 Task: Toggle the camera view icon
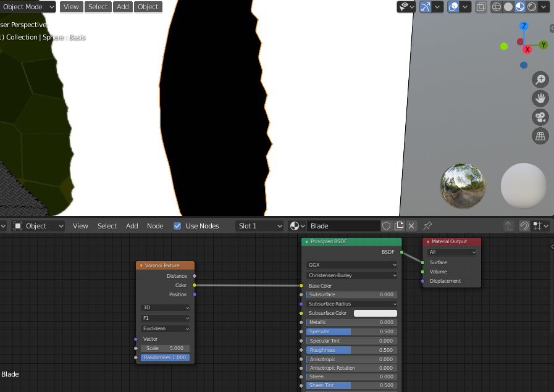click(x=540, y=117)
